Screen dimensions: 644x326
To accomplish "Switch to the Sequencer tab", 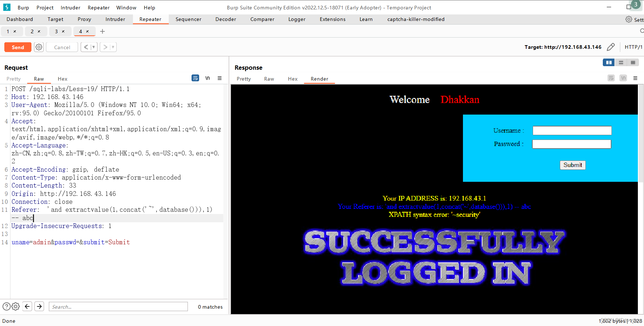I will click(188, 19).
